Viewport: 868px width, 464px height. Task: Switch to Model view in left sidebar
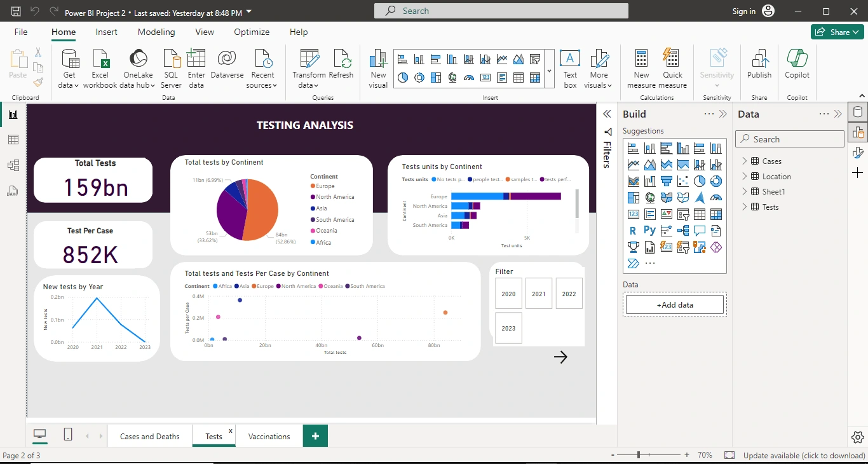point(13,165)
